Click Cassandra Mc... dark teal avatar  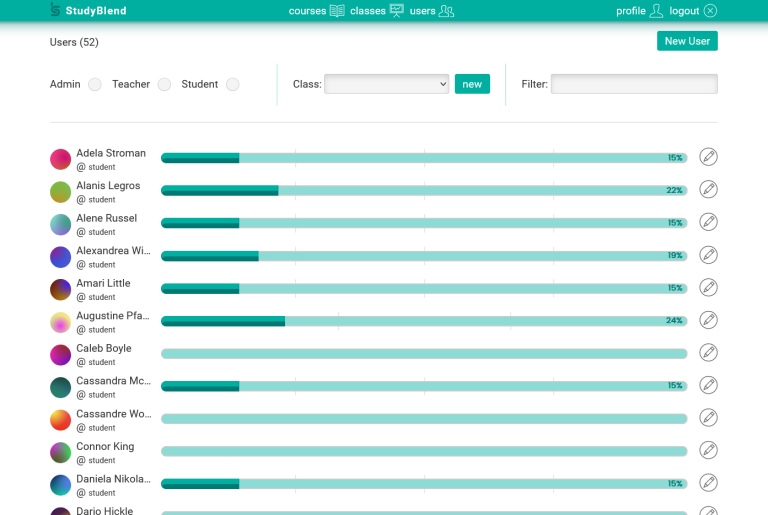click(x=61, y=387)
